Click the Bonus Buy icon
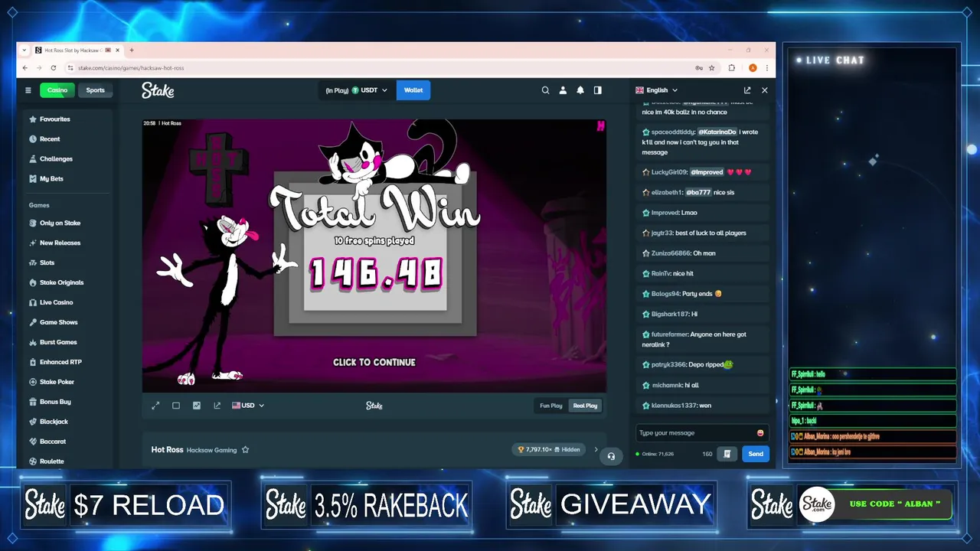Image resolution: width=980 pixels, height=551 pixels. (33, 402)
